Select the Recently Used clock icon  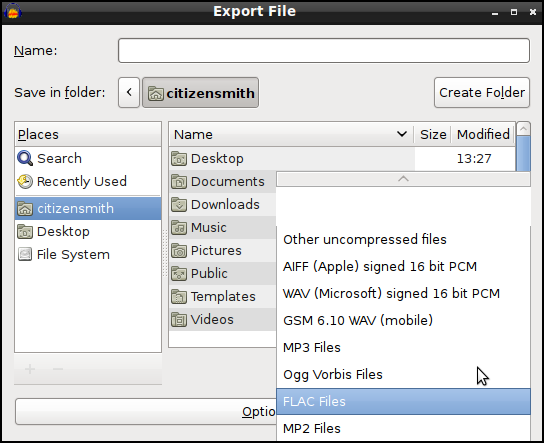(x=25, y=181)
